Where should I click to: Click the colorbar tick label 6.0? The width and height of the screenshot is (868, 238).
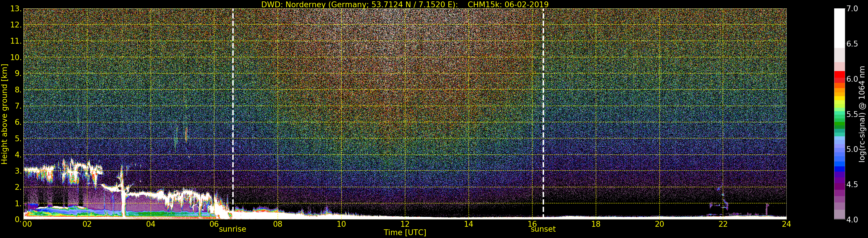852,79
